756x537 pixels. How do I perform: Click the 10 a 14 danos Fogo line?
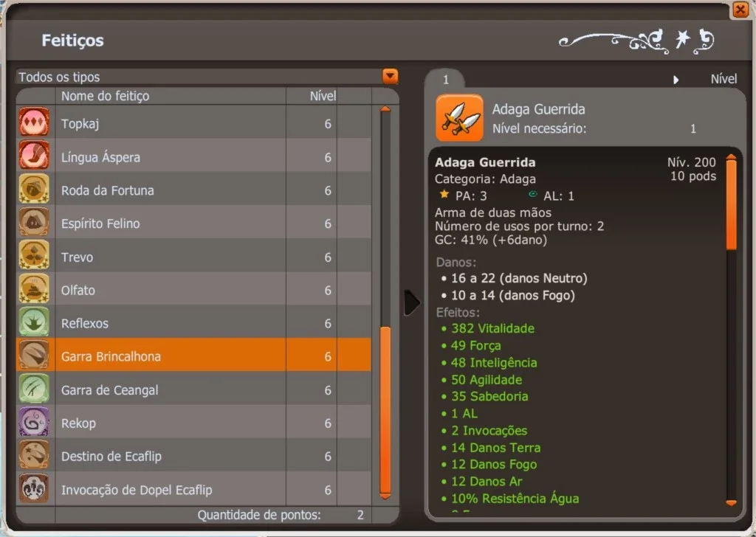[x=512, y=295]
